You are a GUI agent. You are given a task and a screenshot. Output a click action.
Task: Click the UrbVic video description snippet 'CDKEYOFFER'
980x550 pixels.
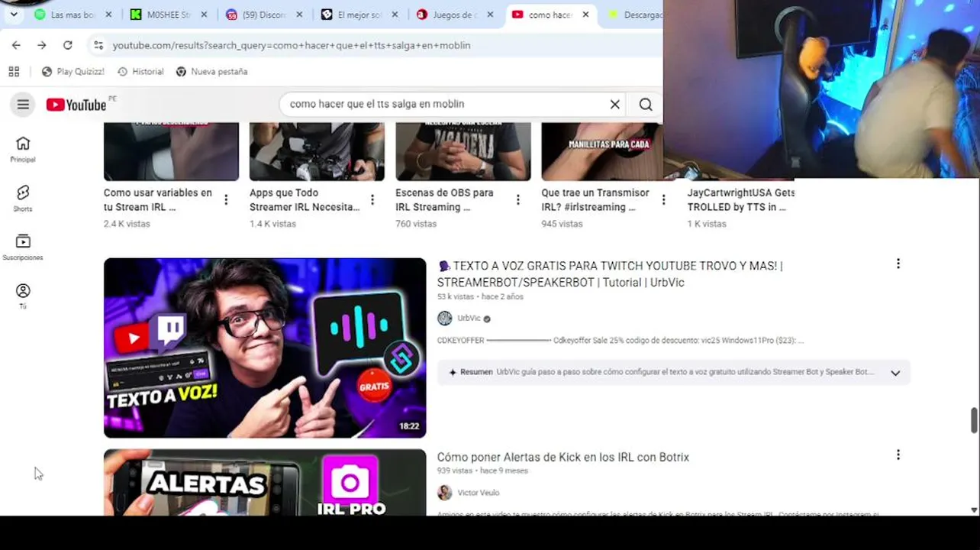click(x=621, y=341)
